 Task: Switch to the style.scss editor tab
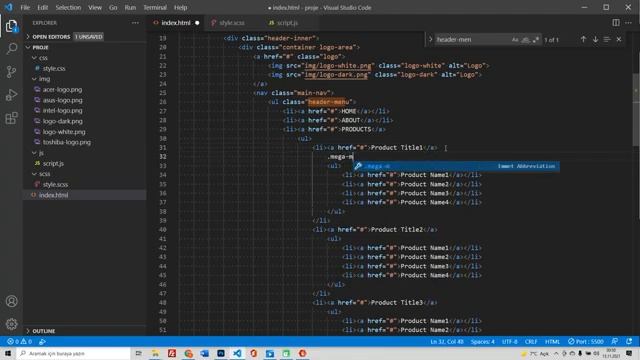[x=231, y=23]
